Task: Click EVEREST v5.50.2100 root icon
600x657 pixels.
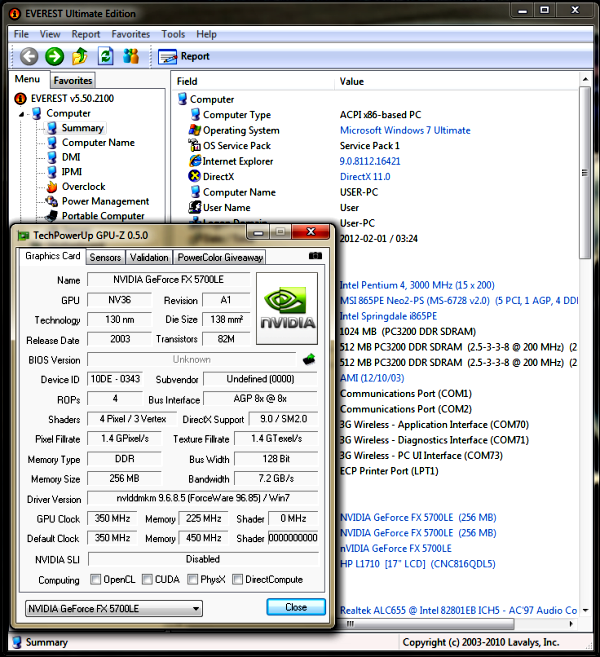Action: [20, 98]
